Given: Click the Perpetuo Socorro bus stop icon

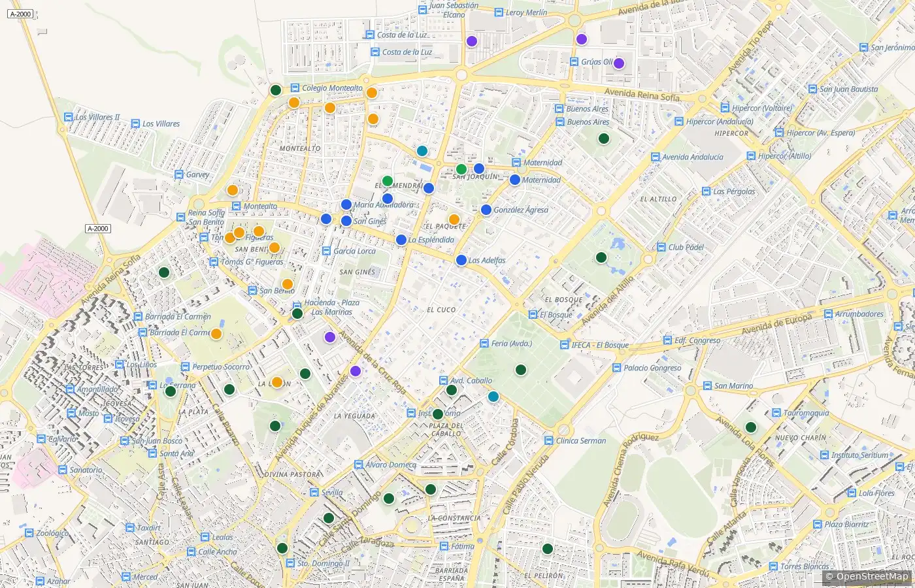Looking at the screenshot, I should point(185,367).
